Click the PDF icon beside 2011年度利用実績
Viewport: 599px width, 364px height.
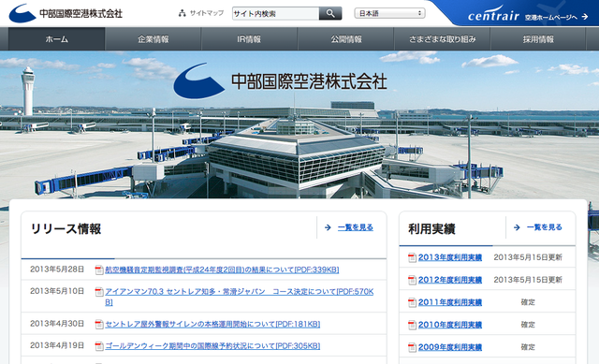(412, 303)
